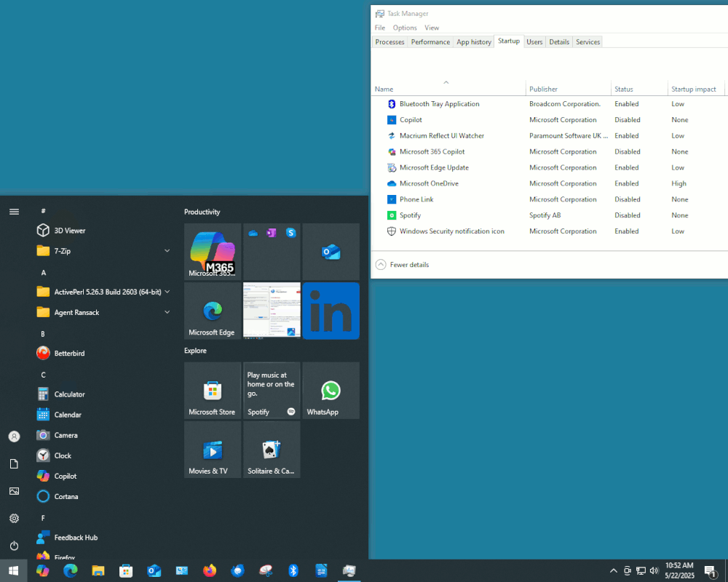Screen dimensions: 728x582
Task: Open the View menu in Task Manager
Action: coord(432,28)
